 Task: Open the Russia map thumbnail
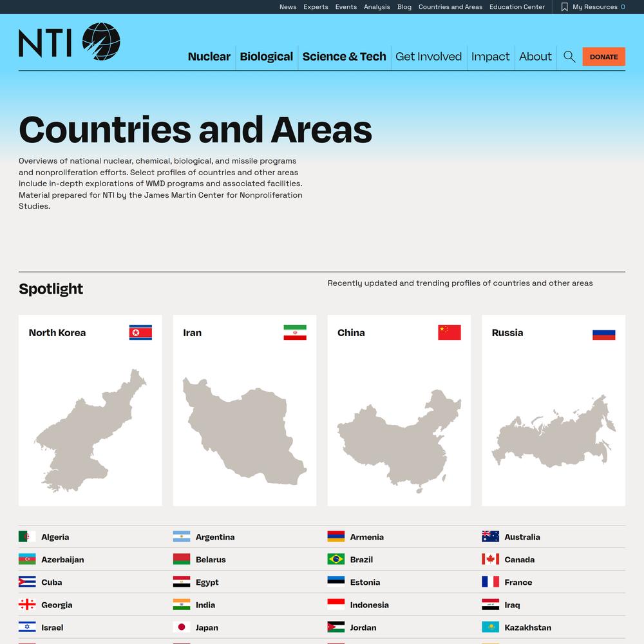[x=554, y=431]
